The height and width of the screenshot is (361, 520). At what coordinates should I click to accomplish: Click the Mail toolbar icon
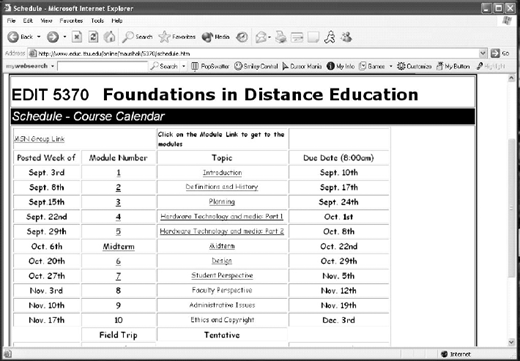point(261,37)
